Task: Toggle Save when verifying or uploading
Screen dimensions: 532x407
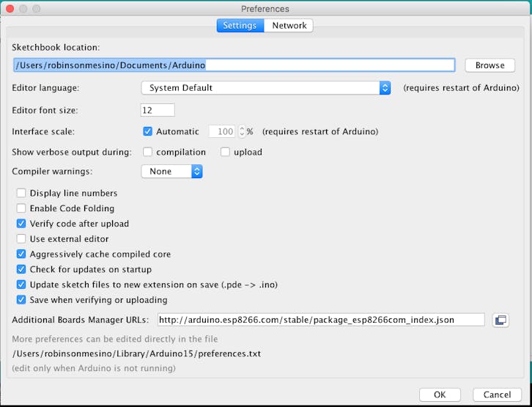Action: point(21,300)
